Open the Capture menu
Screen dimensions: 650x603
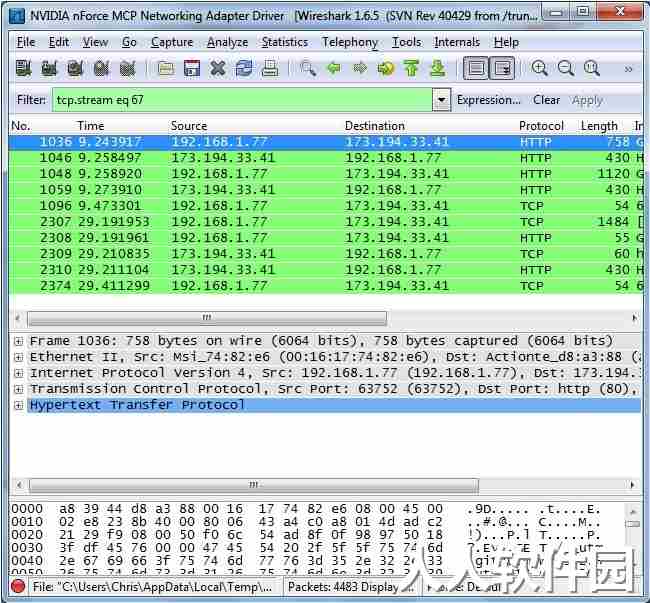[x=172, y=42]
